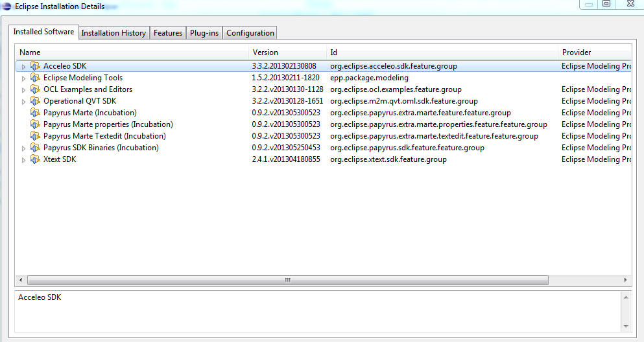The image size is (644, 342).
Task: Click org.eclipse.papyrus.sdk.feature.feature.group Id cell
Action: pos(407,148)
